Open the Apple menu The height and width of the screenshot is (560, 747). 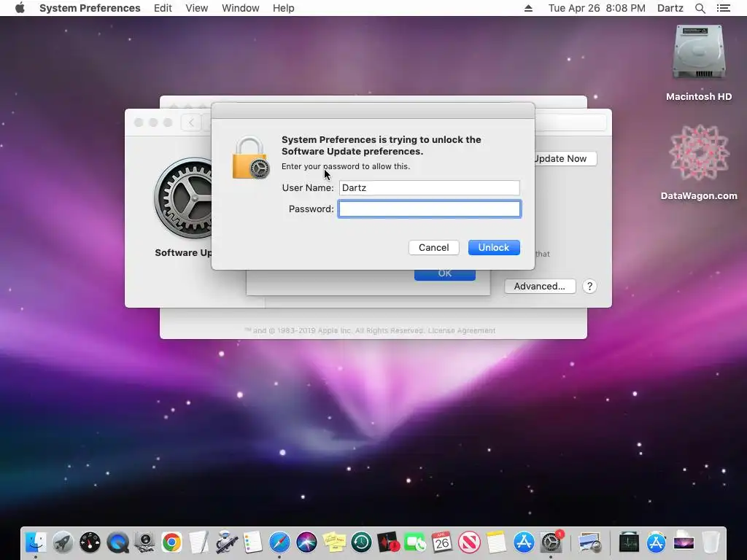[x=20, y=8]
